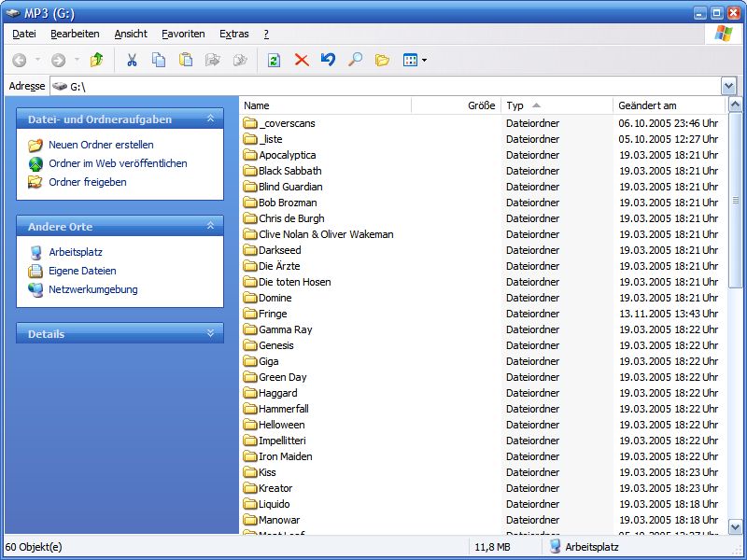This screenshot has height=560, width=747.
Task: Select the Apocalyptica folder icon
Action: pos(250,155)
